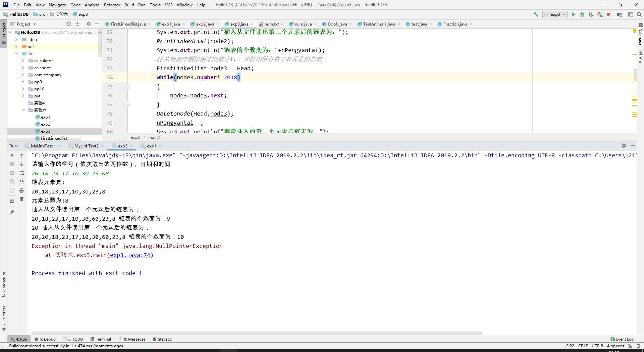
Task: Close the MyLinkTest2 run tab
Action: click(102, 146)
